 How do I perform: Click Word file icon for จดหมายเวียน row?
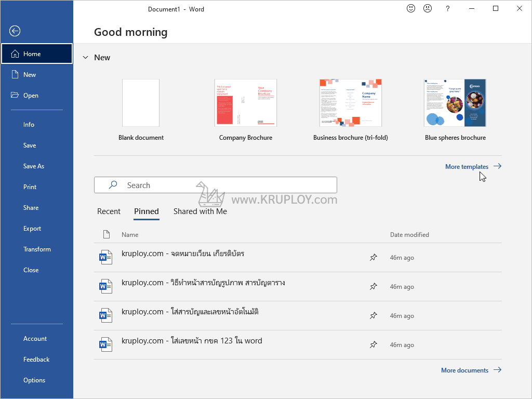pos(105,257)
